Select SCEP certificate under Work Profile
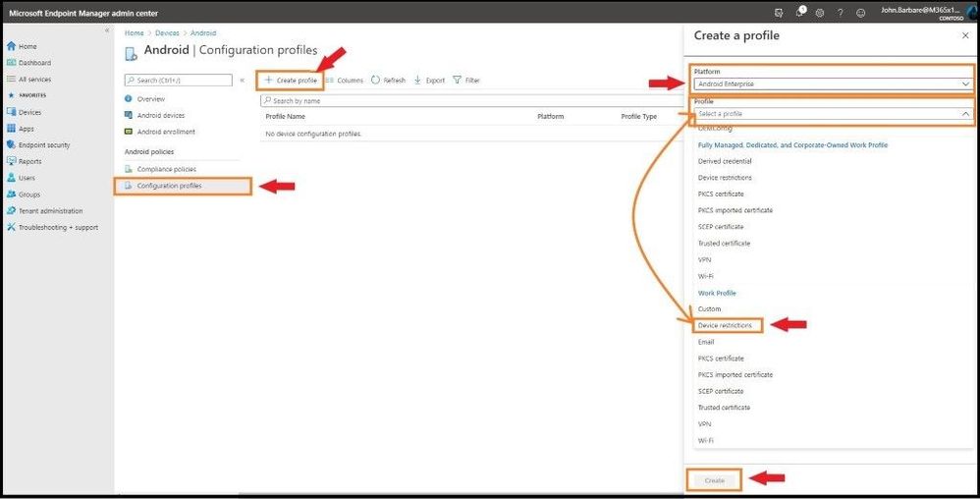This screenshot has width=980, height=499. pos(721,391)
